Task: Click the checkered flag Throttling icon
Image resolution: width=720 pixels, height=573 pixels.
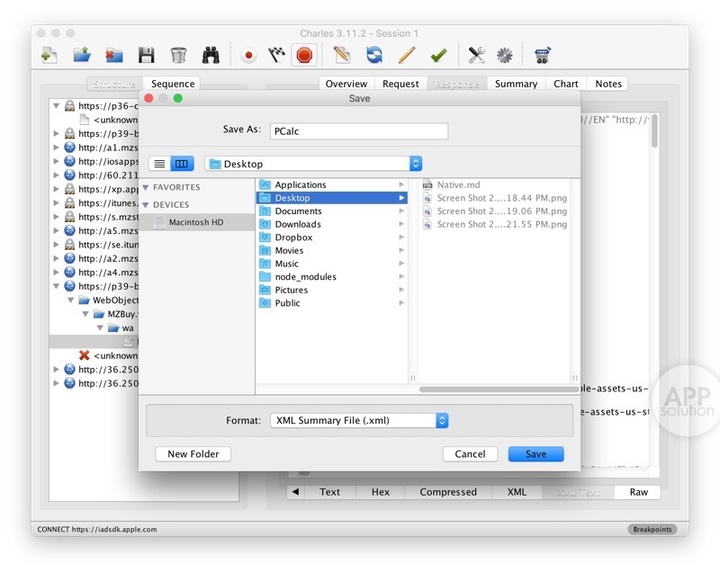Action: pos(277,55)
